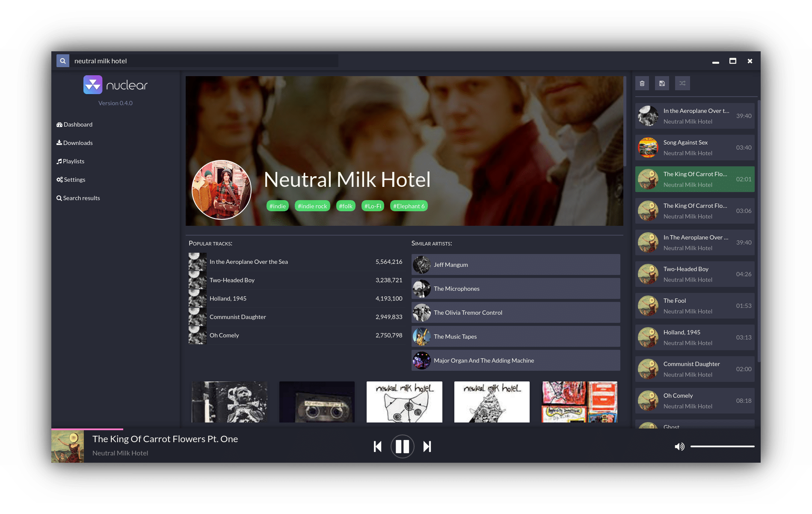812x514 pixels.
Task: Save queue using floppy disk icon
Action: pyautogui.click(x=662, y=83)
